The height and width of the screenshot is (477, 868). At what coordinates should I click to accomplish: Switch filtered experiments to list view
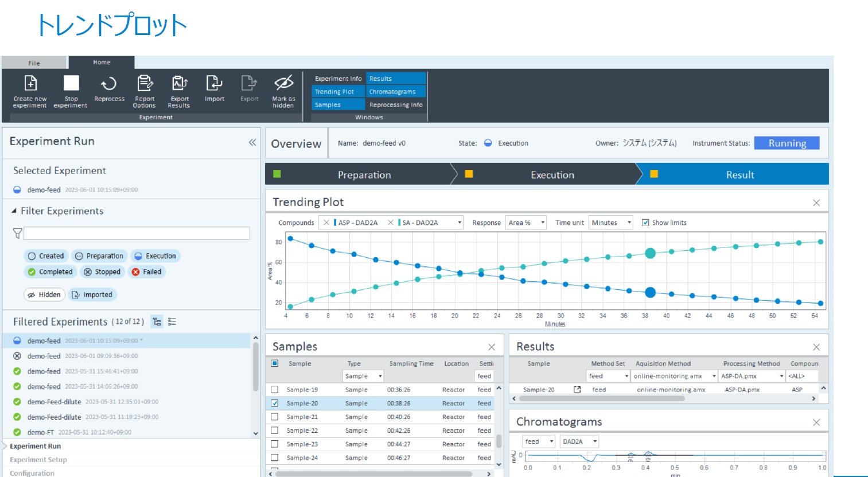(x=172, y=321)
